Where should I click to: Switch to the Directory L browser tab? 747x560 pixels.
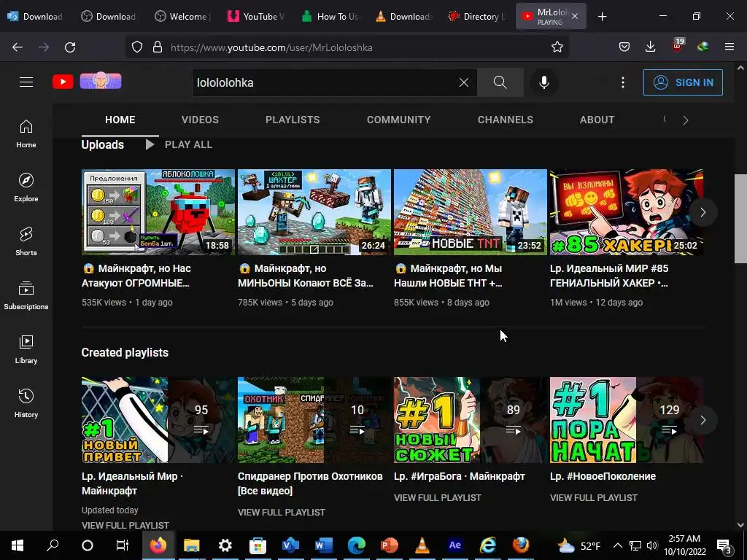[x=476, y=17]
